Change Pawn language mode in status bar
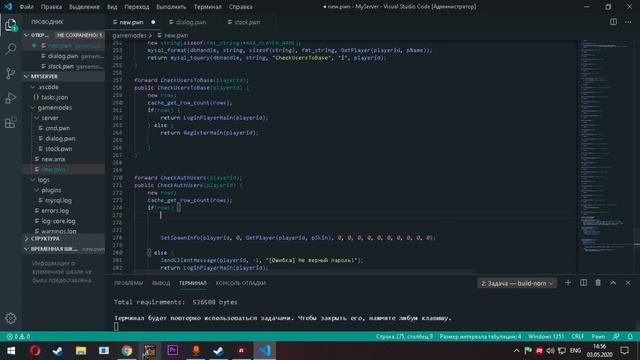640x360 pixels. [x=598, y=337]
